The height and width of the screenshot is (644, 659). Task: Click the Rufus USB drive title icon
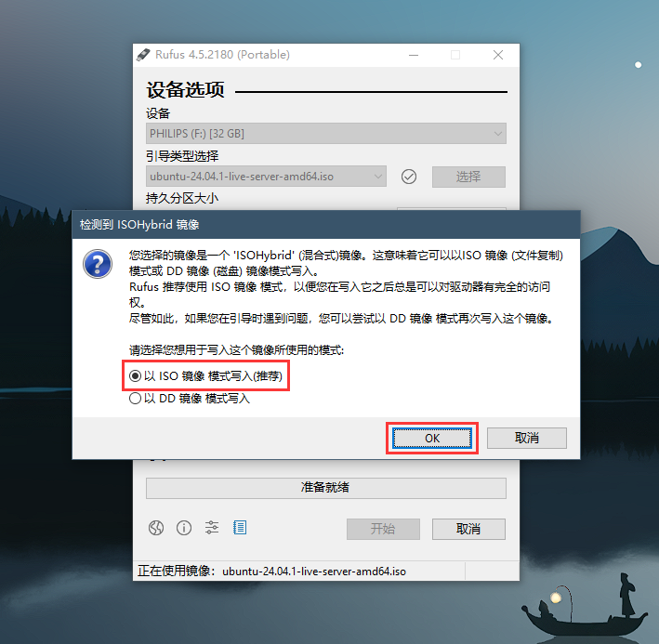pyautogui.click(x=143, y=55)
